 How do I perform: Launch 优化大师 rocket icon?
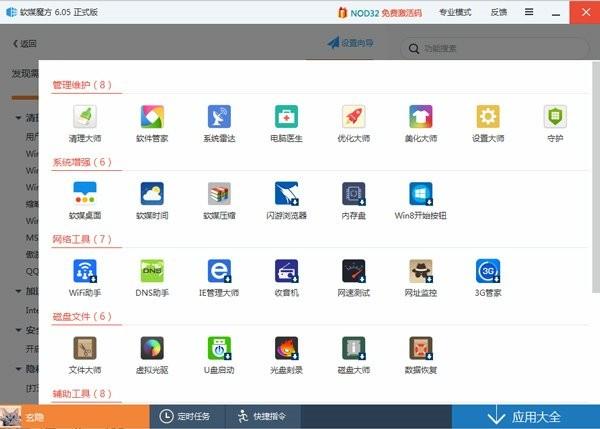[x=354, y=123]
